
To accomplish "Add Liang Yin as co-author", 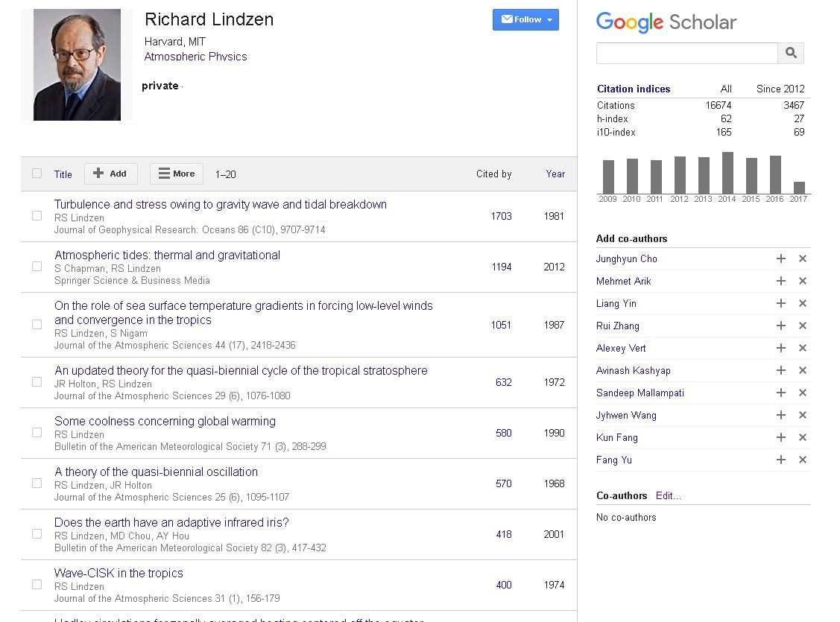I will 781,303.
